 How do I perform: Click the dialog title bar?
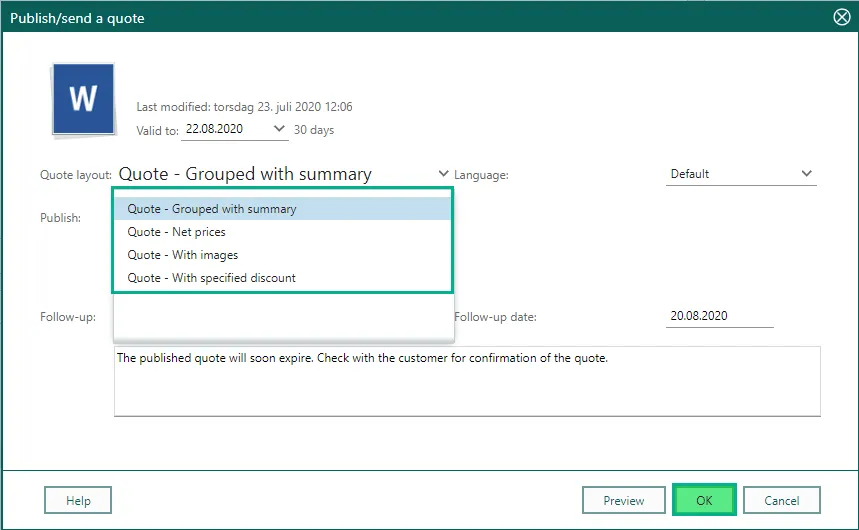pyautogui.click(x=400, y=16)
